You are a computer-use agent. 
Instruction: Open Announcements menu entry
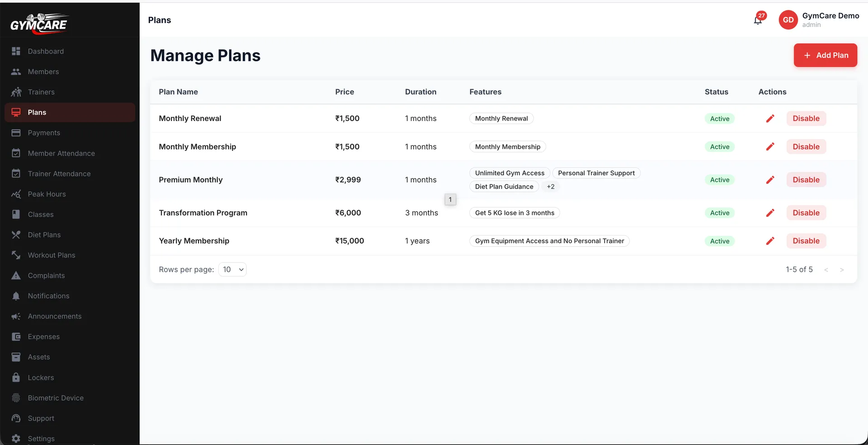(x=70, y=316)
